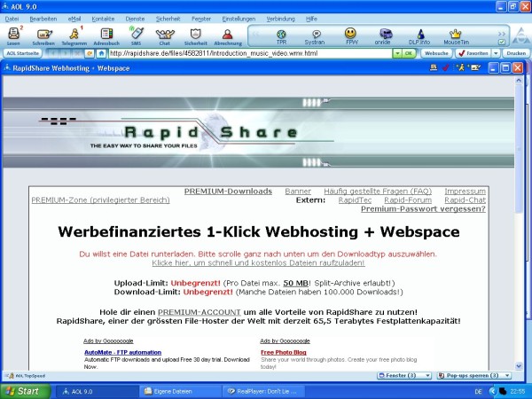Click the mail send icon in RapidShare title bar
Screen dimensions: 532x399
(475, 68)
